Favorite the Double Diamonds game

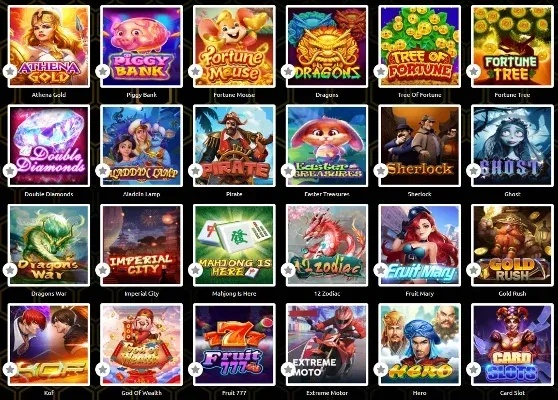pos(10,171)
